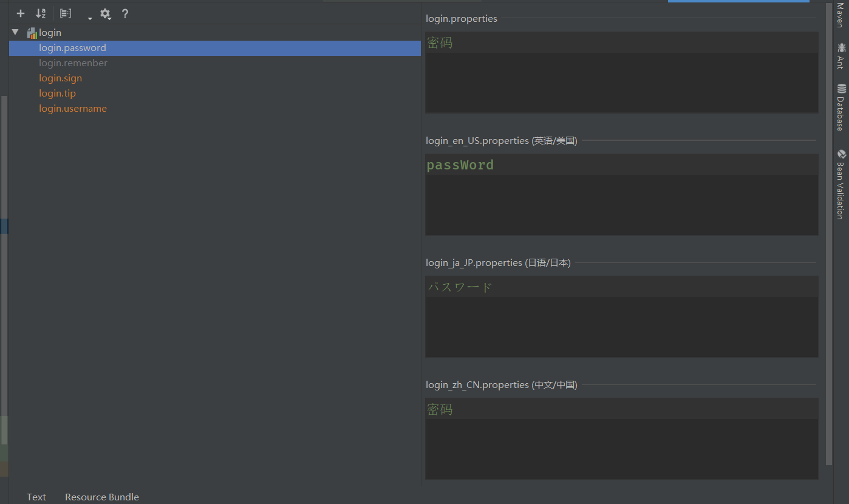Switch to the Resource Bundle tab
The image size is (849, 504).
click(x=102, y=497)
